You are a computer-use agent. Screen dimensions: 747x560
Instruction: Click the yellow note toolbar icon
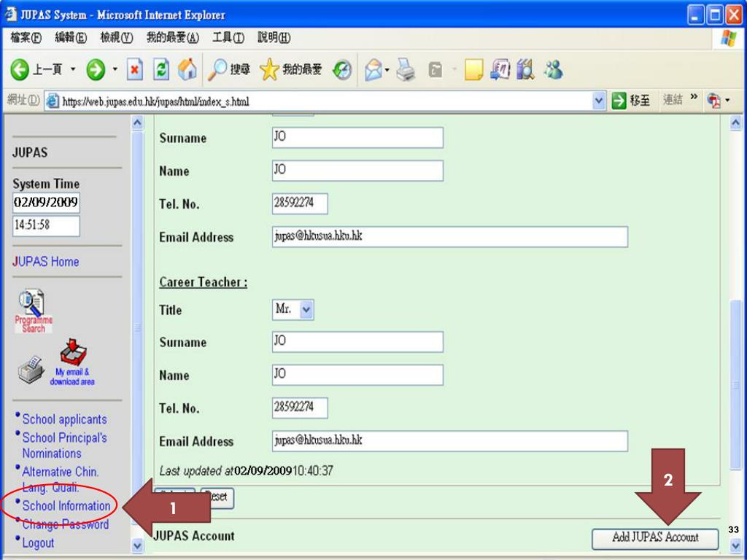[473, 70]
